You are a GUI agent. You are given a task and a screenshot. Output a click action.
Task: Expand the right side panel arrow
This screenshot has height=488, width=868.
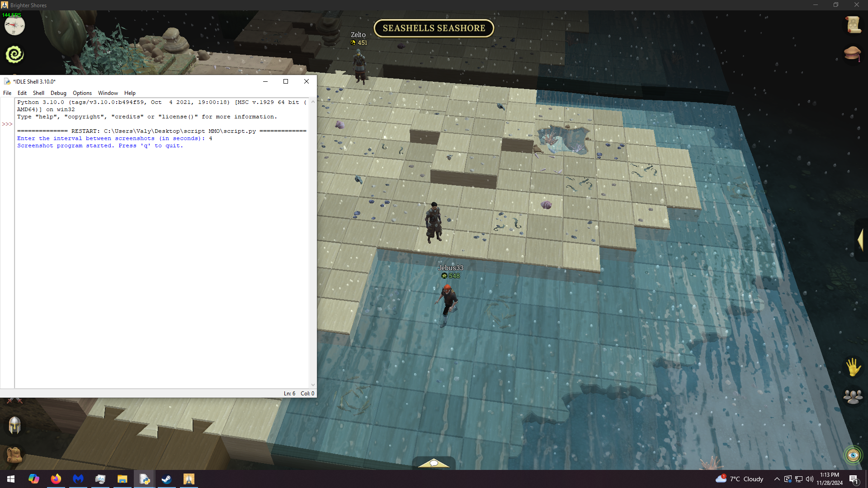click(x=860, y=240)
